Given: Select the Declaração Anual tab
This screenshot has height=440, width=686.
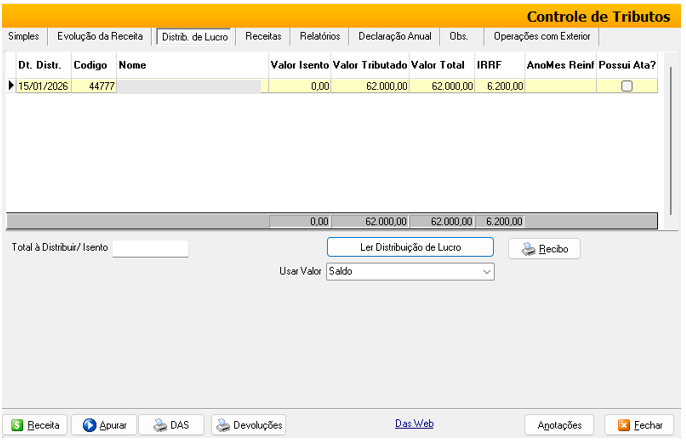Looking at the screenshot, I should pos(395,36).
